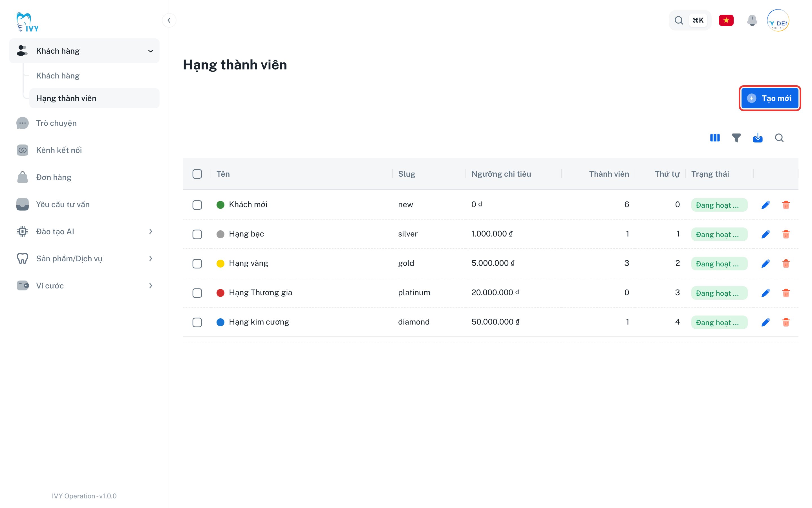
Task: Sort by the Ngưỡng chi tiêu column header
Action: click(x=501, y=174)
